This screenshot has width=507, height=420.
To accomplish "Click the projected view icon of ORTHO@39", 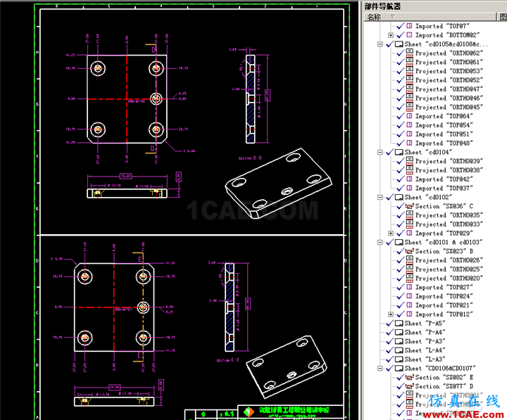I will 409,161.
